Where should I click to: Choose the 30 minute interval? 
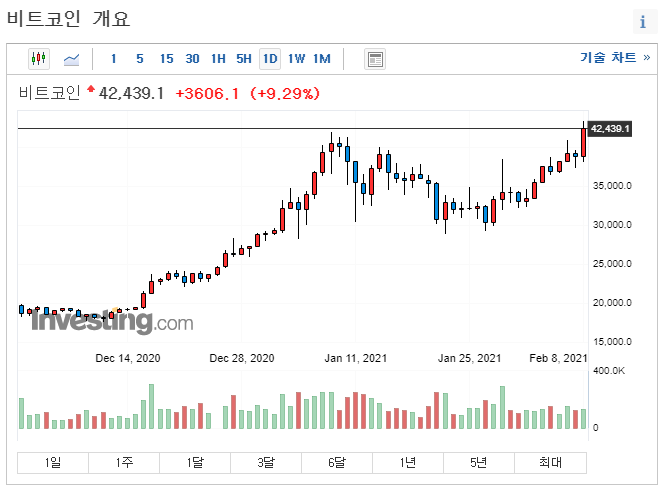coord(192,59)
